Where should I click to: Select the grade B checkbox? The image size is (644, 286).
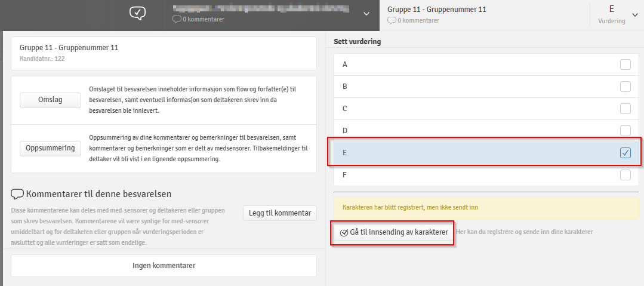tap(625, 87)
